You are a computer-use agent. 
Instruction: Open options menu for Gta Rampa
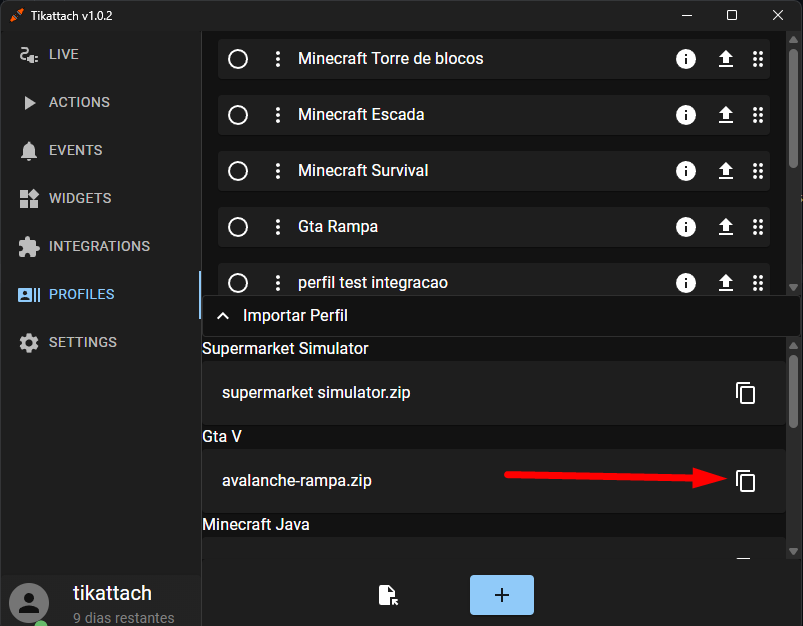click(x=278, y=226)
